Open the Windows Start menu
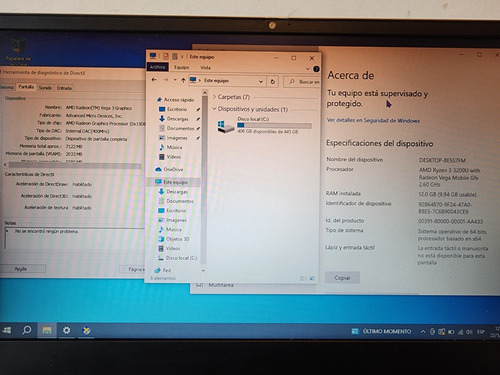500x375 pixels. pyautogui.click(x=7, y=330)
